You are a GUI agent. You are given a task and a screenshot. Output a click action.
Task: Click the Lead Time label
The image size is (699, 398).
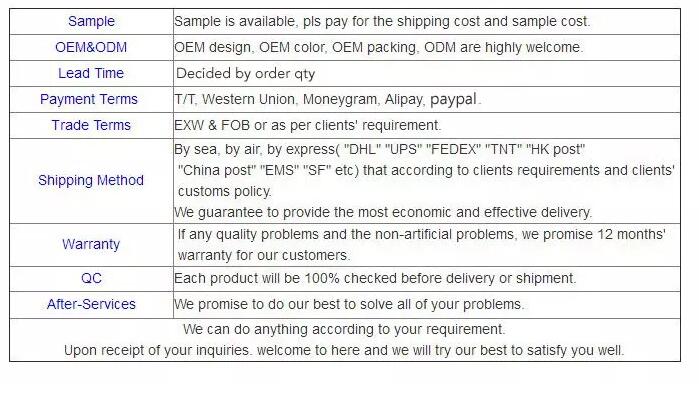(x=91, y=73)
